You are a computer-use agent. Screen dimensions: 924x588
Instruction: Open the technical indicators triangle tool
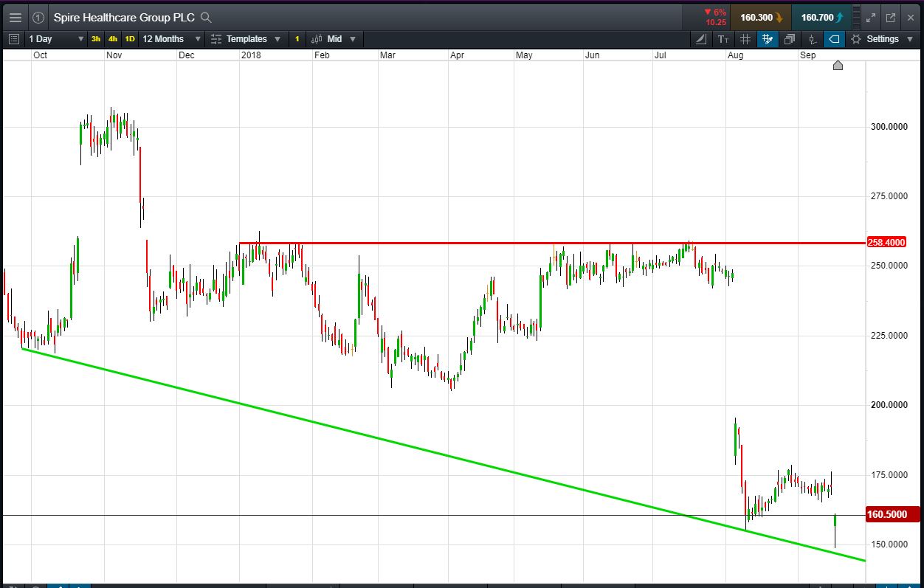(701, 39)
